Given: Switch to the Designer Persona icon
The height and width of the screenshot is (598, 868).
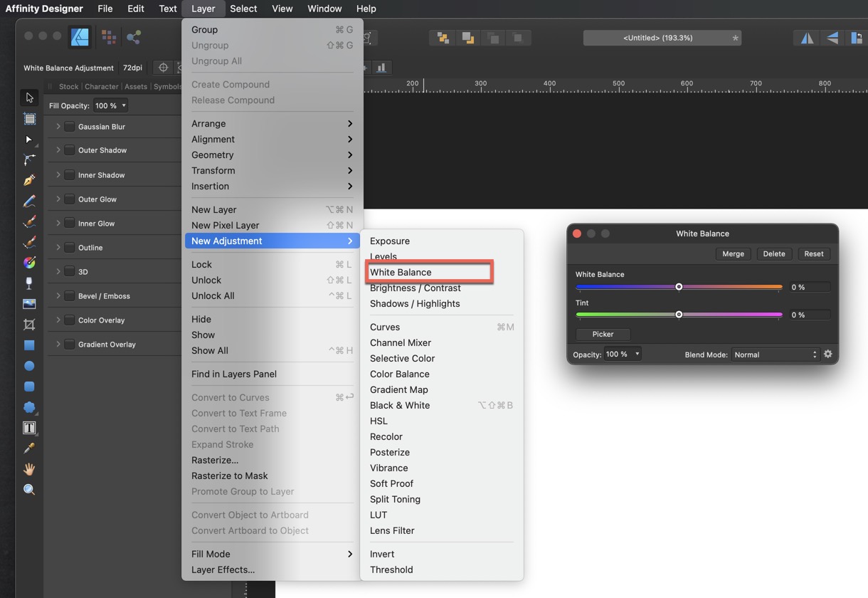Looking at the screenshot, I should click(x=80, y=37).
